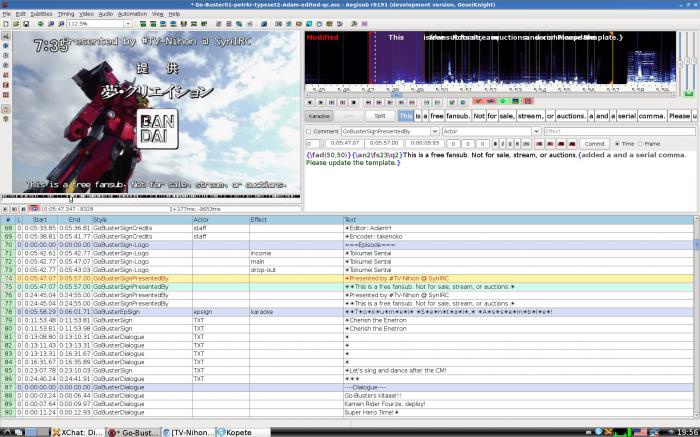Play the current line in the video
The image size is (700, 437).
tap(14, 209)
